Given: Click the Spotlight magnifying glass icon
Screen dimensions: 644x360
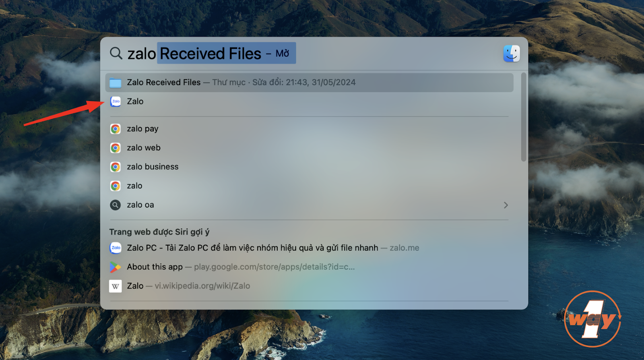Looking at the screenshot, I should [x=116, y=53].
